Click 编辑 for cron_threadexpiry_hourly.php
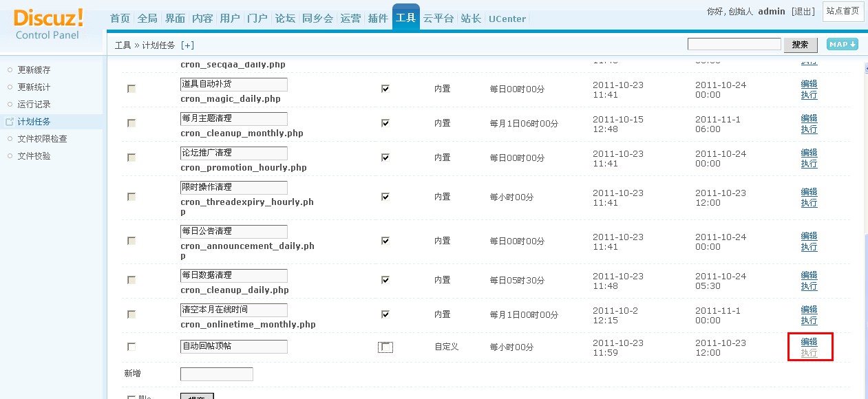The width and height of the screenshot is (868, 399). 809,192
